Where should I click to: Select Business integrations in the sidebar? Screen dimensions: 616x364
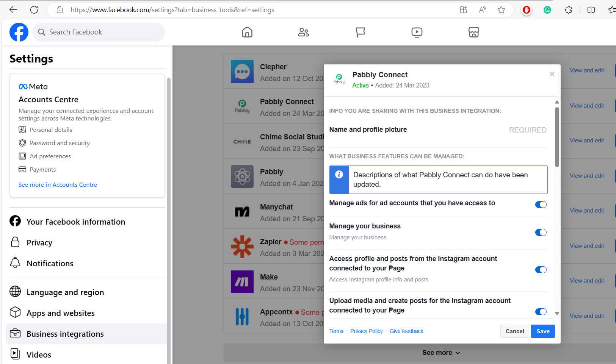[x=86, y=334]
